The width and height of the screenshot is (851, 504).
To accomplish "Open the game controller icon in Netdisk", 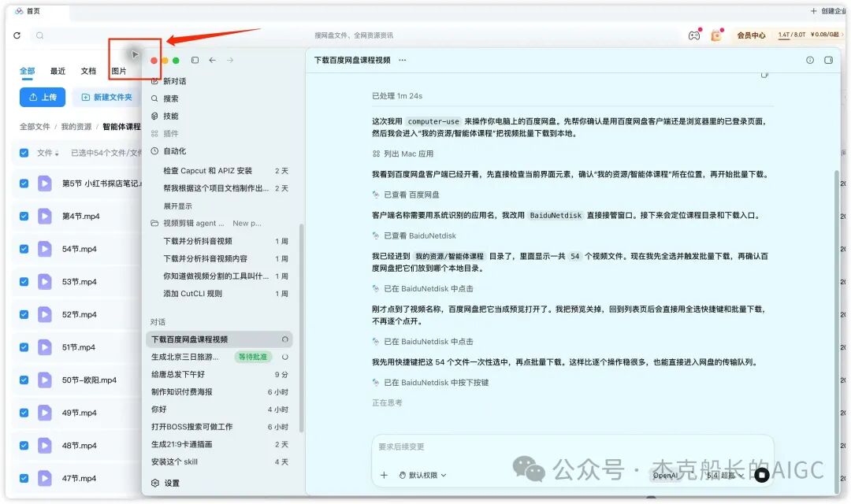I will (694, 35).
